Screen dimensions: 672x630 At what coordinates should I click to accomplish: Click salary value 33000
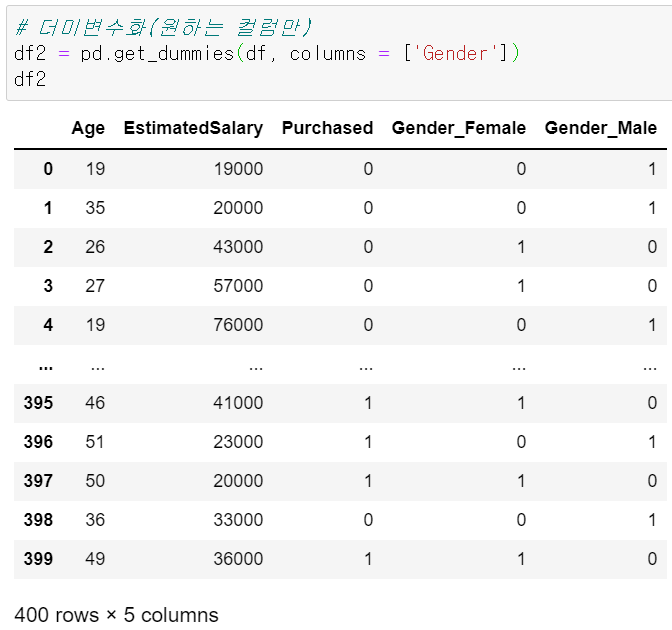pyautogui.click(x=238, y=520)
